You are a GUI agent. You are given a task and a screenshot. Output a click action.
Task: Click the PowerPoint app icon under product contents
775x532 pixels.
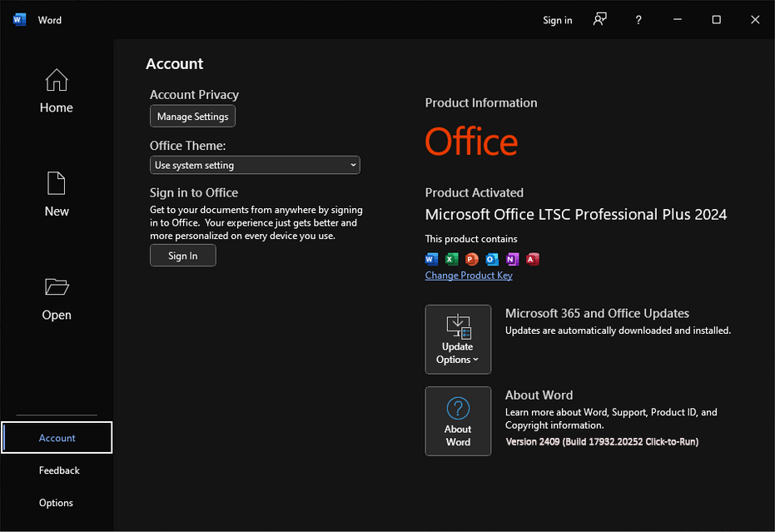[x=472, y=259]
